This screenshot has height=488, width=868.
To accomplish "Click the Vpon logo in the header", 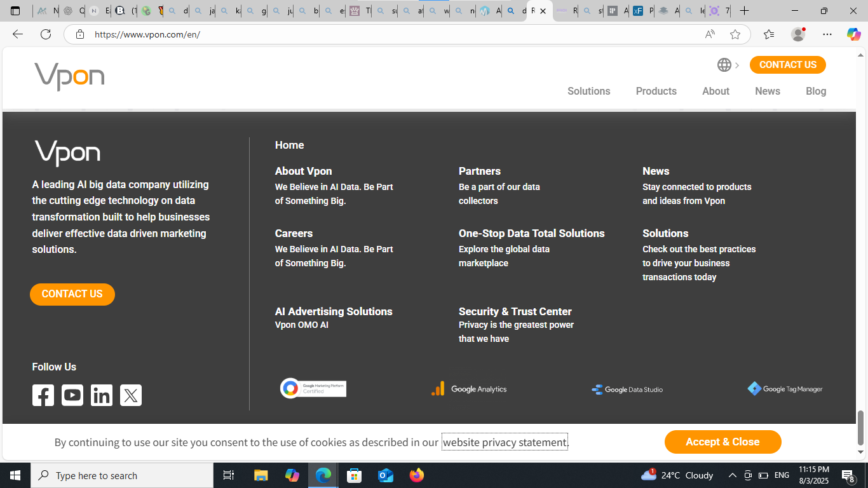I will pos(69,77).
